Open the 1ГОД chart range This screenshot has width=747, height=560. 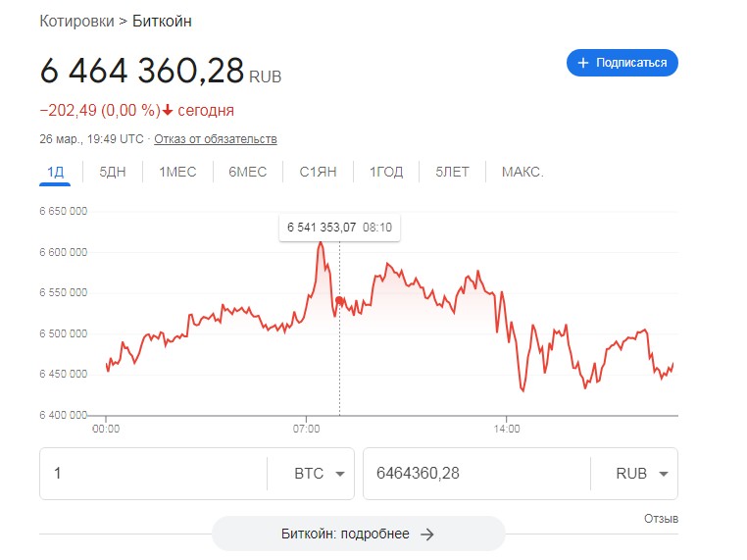(386, 172)
